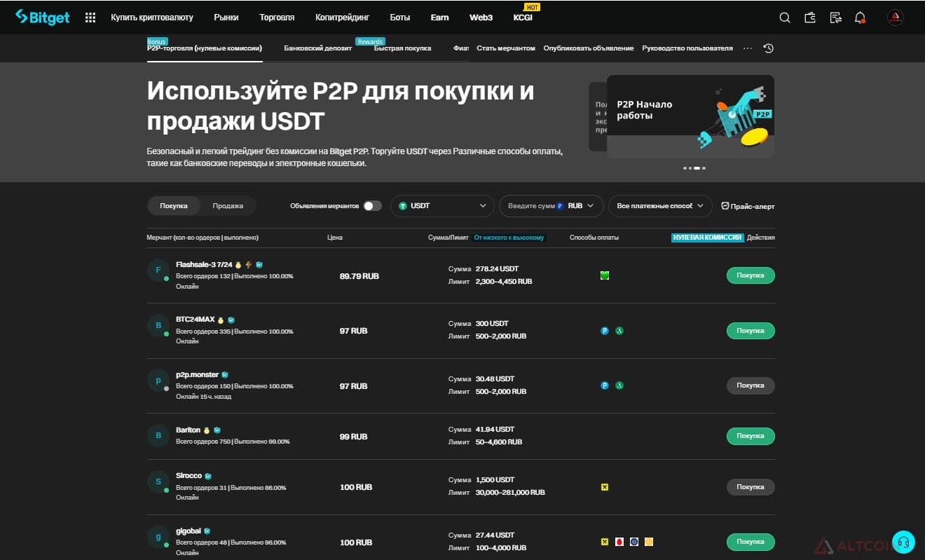
Task: Change sort order 'От низкого к высокому'
Action: pos(509,238)
